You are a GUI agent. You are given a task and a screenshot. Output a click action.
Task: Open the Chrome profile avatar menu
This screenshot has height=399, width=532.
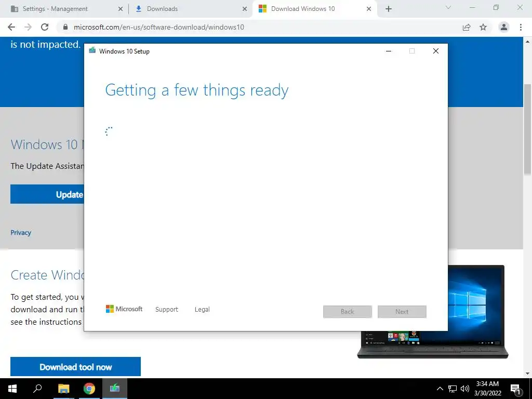click(504, 27)
